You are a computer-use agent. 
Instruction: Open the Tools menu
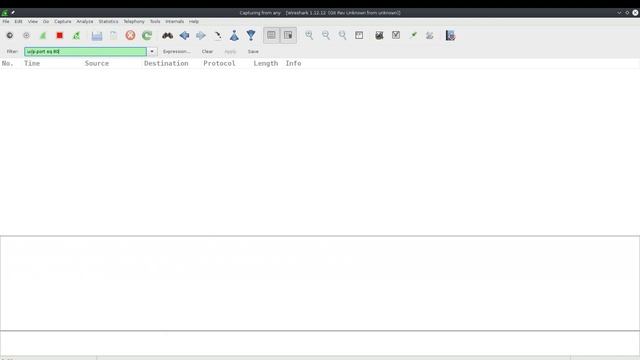point(155,21)
